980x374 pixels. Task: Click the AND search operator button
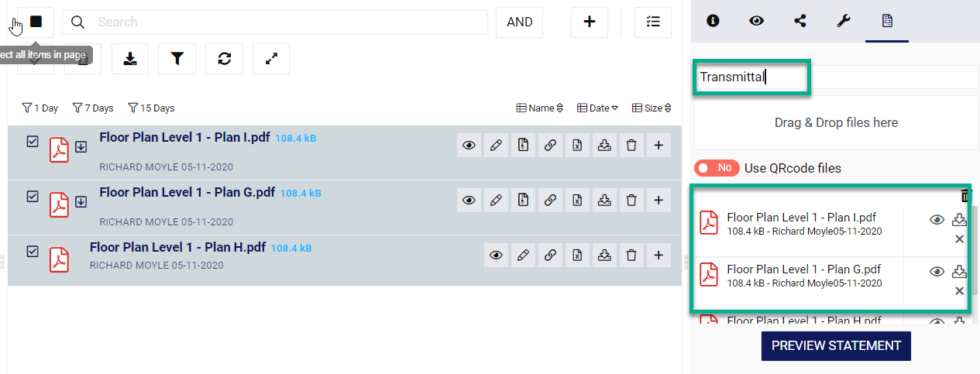tap(519, 22)
